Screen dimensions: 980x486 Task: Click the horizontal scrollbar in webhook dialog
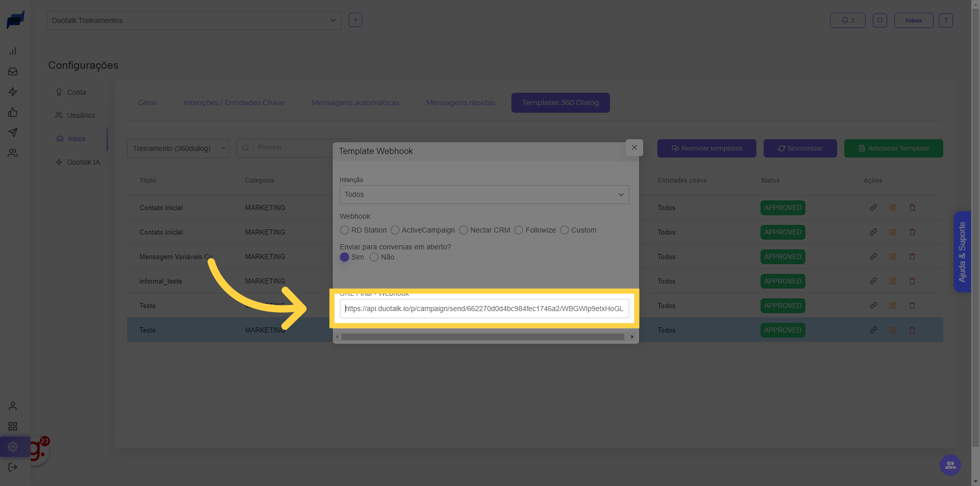(x=482, y=337)
